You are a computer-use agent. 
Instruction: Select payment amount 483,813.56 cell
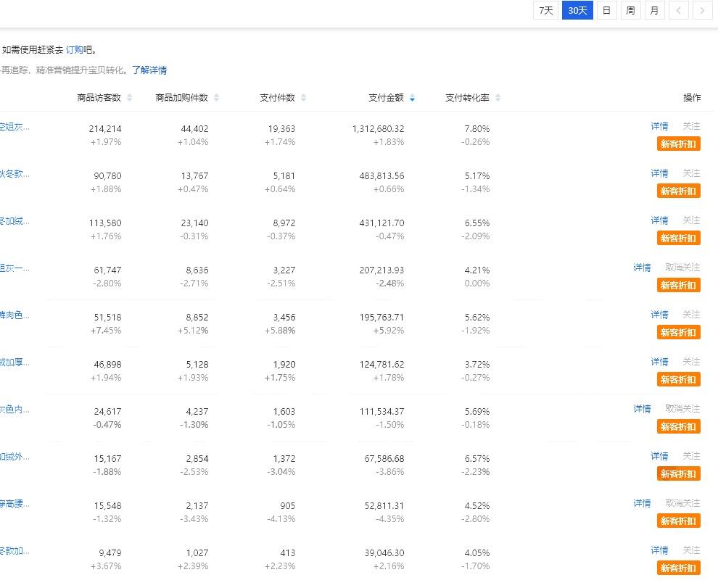(x=382, y=176)
